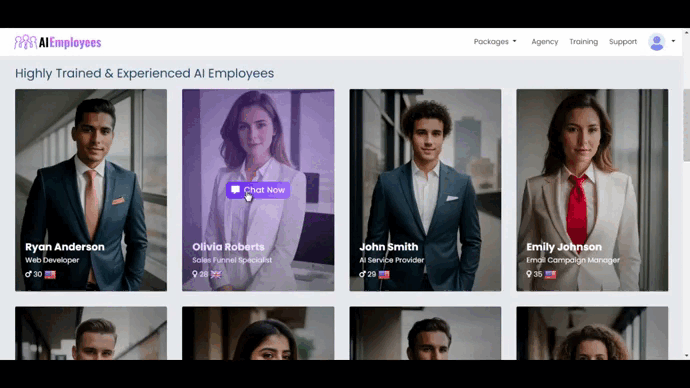This screenshot has width=690, height=388.
Task: Open the second-row card of the dark-haired woman below Olivia Roberts
Action: click(258, 333)
